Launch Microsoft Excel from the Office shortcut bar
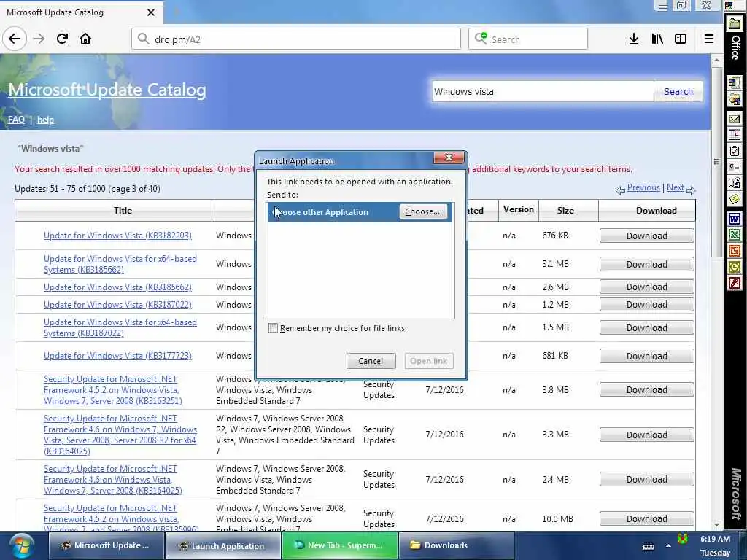The height and width of the screenshot is (560, 747). click(x=735, y=235)
